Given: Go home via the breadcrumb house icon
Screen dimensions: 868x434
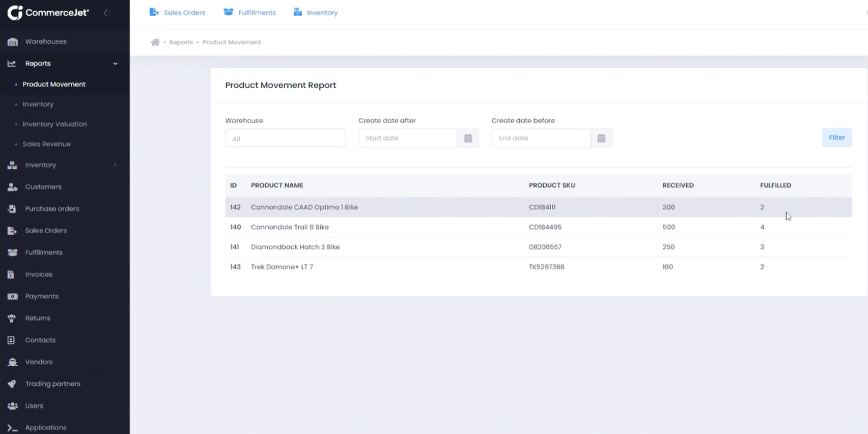Looking at the screenshot, I should coord(155,42).
